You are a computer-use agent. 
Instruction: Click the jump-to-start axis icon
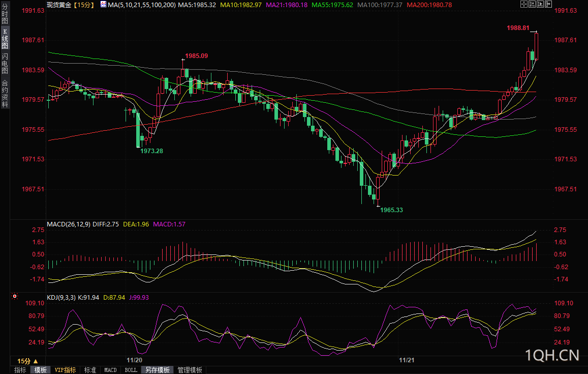click(532, 5)
